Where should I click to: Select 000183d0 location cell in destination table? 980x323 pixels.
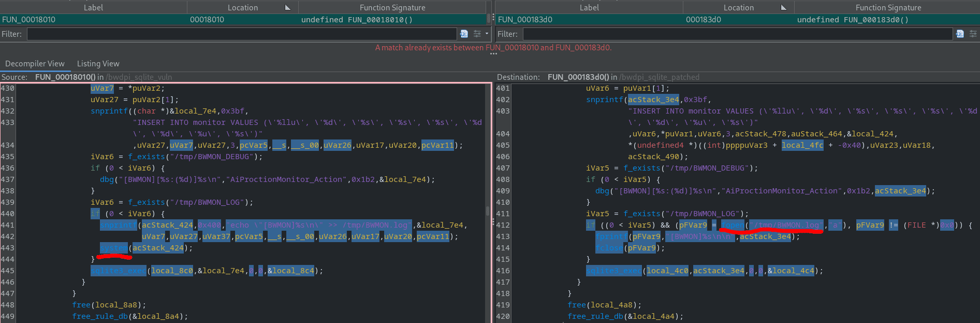click(x=738, y=20)
